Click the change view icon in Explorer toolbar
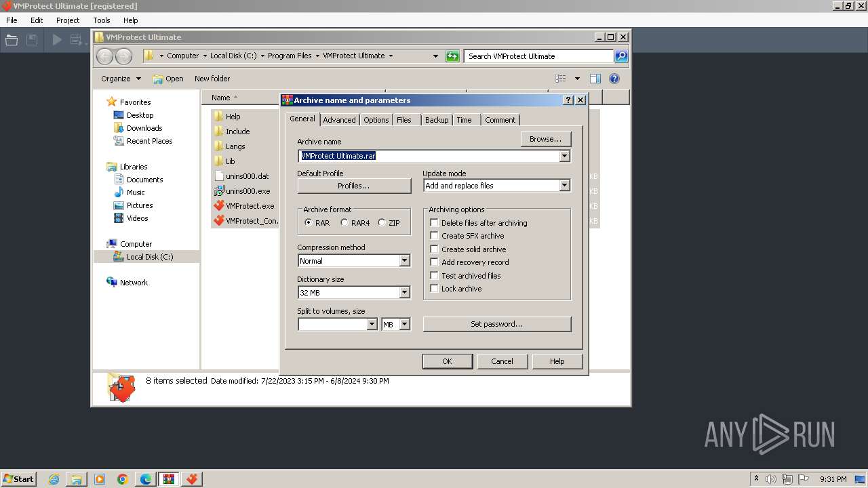Screen dimensions: 868x488 tap(561, 79)
